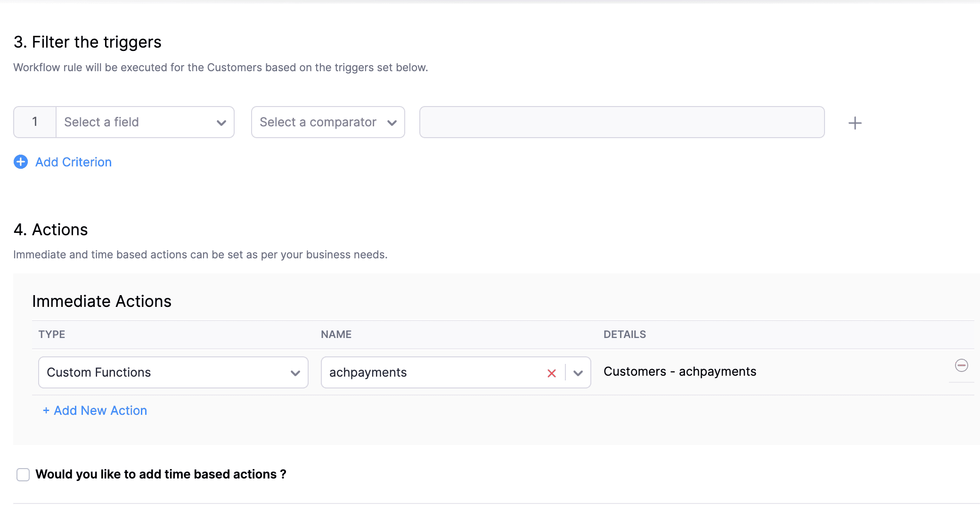This screenshot has height=511, width=980.
Task: Click the plus icon beside the criterion value field
Action: (855, 123)
